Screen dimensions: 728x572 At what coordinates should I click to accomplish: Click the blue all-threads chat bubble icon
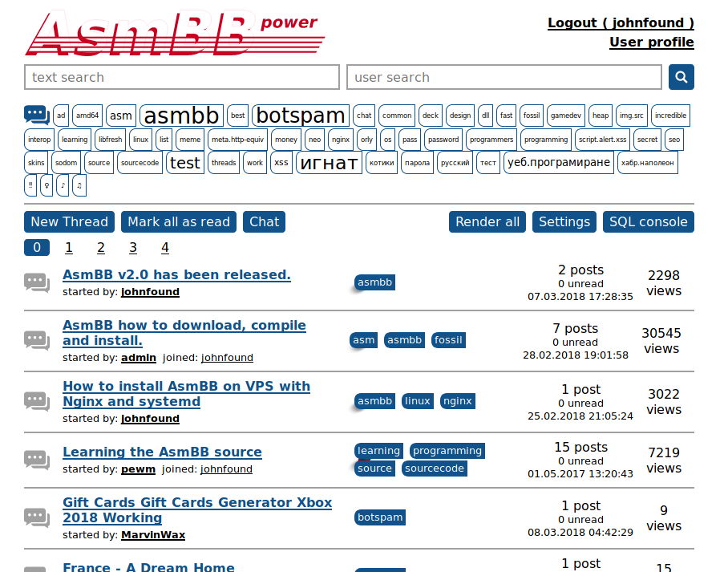point(37,115)
